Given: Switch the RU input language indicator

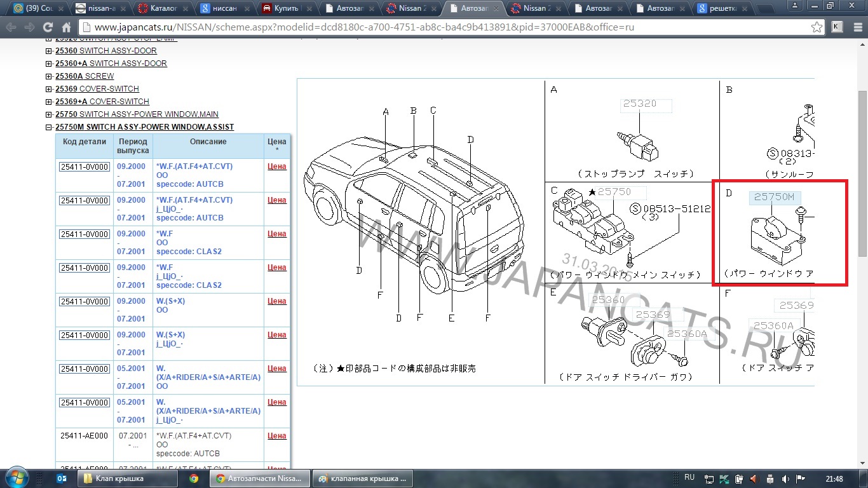Looking at the screenshot, I should pos(689,477).
